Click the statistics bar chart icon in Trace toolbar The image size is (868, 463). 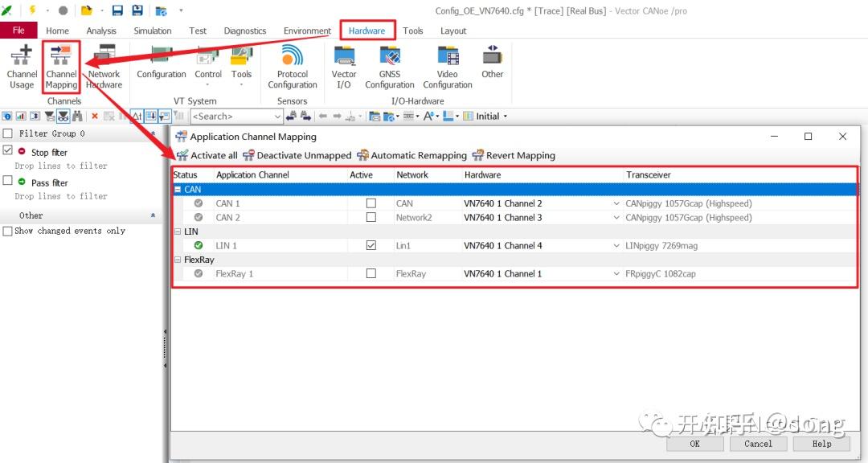pos(20,116)
